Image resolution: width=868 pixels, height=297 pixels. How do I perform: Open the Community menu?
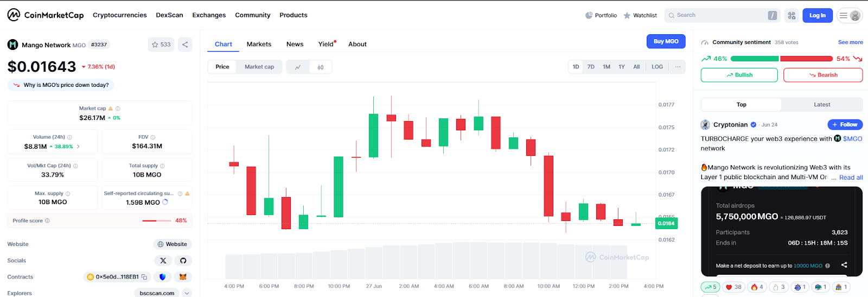(252, 15)
